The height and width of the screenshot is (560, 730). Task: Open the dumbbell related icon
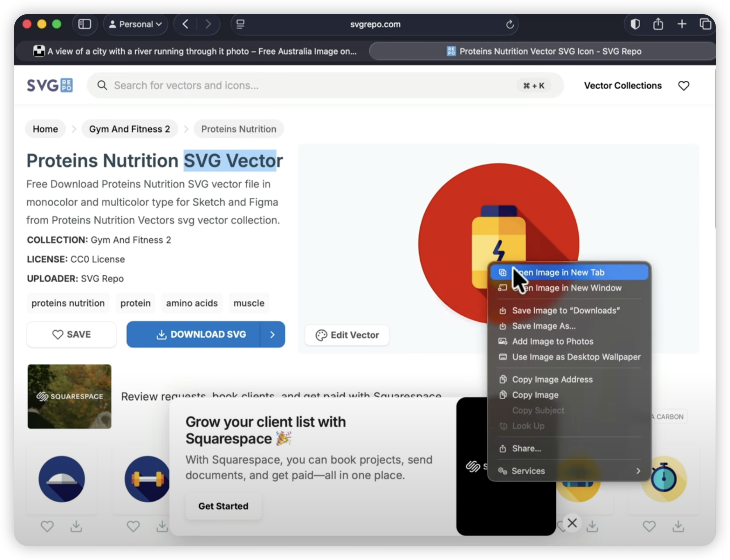point(147,479)
